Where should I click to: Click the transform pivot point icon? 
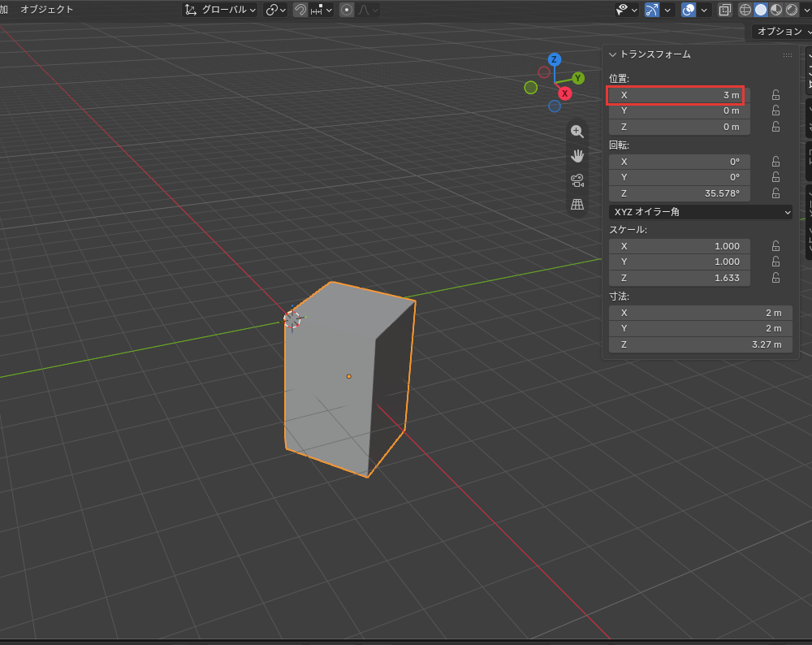pyautogui.click(x=275, y=10)
